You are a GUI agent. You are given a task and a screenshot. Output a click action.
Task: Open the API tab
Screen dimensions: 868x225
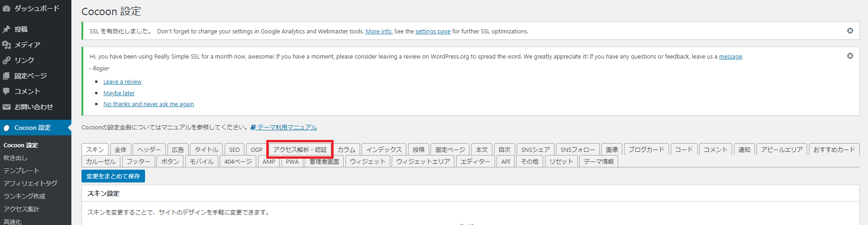[505, 161]
